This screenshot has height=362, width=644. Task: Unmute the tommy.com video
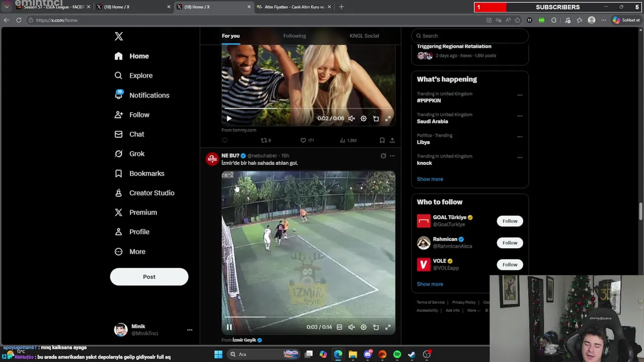[x=351, y=119]
